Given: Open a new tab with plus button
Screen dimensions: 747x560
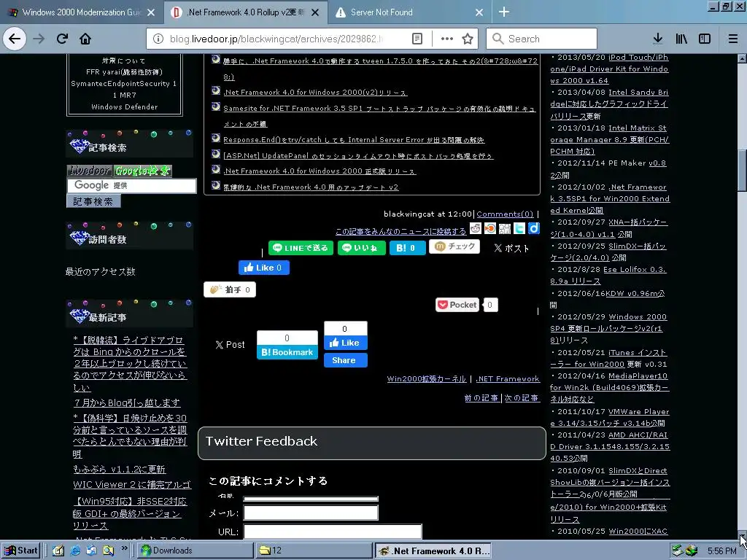Looking at the screenshot, I should point(503,12).
